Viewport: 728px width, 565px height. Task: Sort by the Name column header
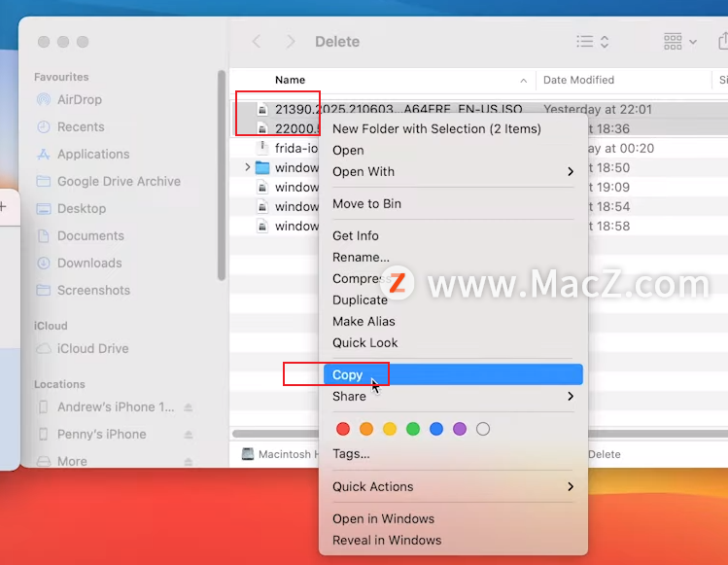[290, 80]
